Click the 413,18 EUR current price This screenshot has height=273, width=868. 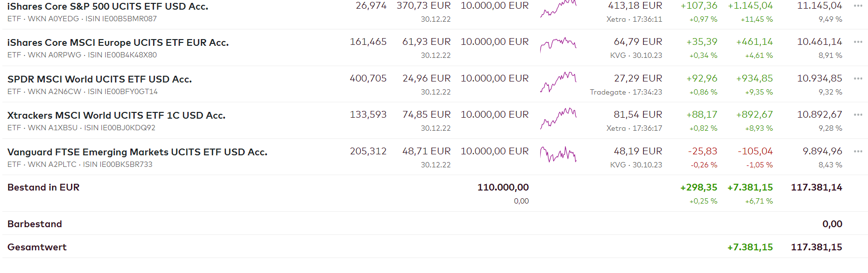click(635, 6)
